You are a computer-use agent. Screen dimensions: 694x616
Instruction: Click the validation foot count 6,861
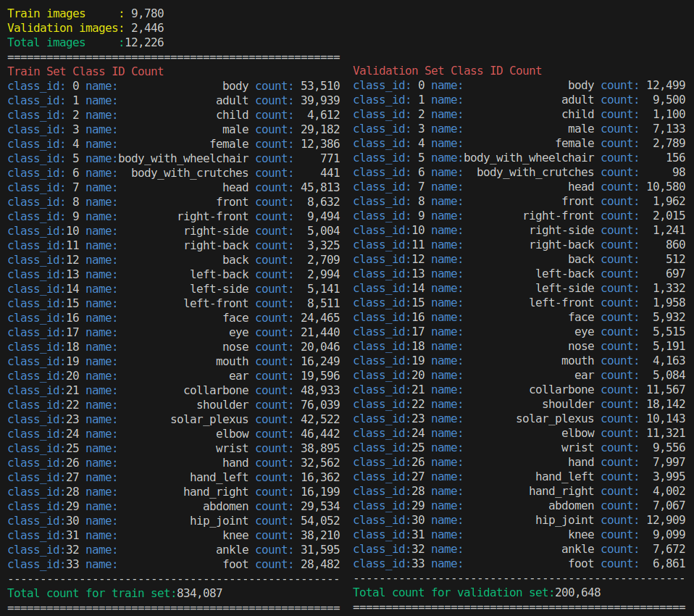coord(669,564)
